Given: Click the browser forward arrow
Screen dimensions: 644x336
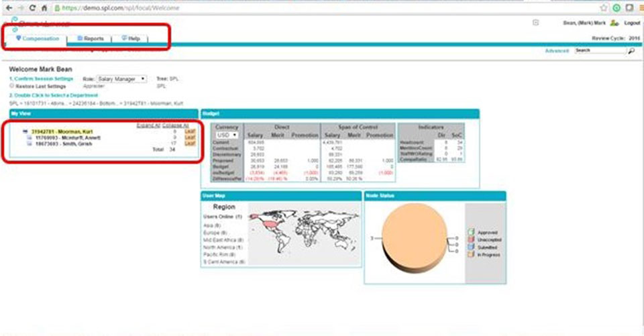Looking at the screenshot, I should (x=20, y=8).
